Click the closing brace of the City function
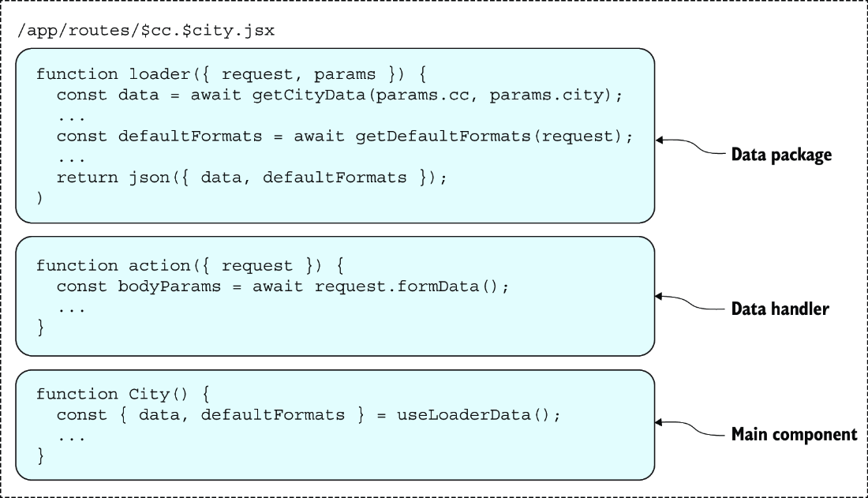 (x=40, y=456)
